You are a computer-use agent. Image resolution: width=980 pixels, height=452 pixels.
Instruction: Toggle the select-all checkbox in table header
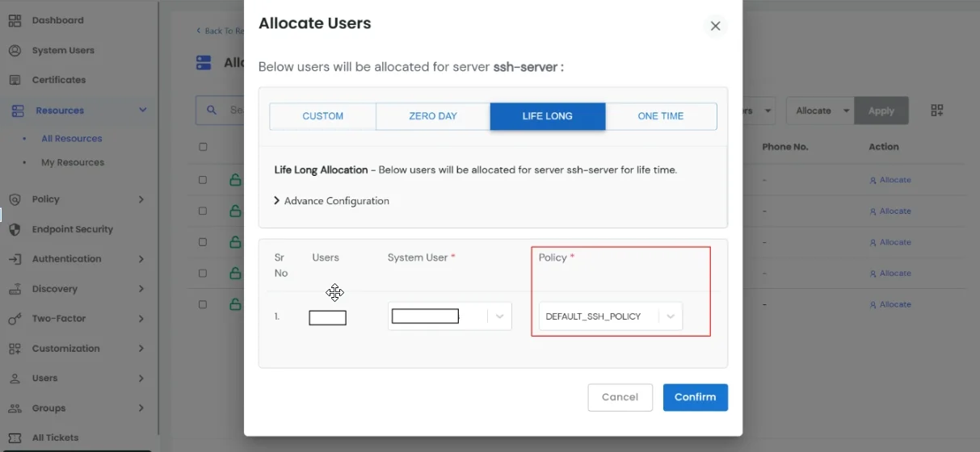tap(203, 147)
